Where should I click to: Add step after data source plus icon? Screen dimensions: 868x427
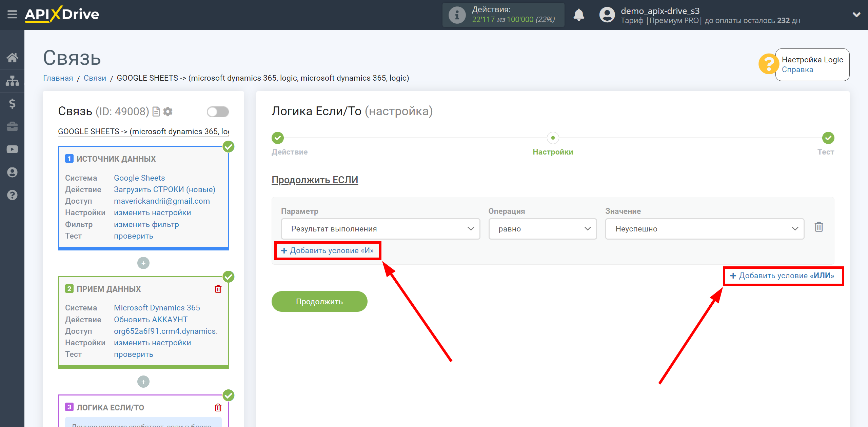pyautogui.click(x=143, y=263)
